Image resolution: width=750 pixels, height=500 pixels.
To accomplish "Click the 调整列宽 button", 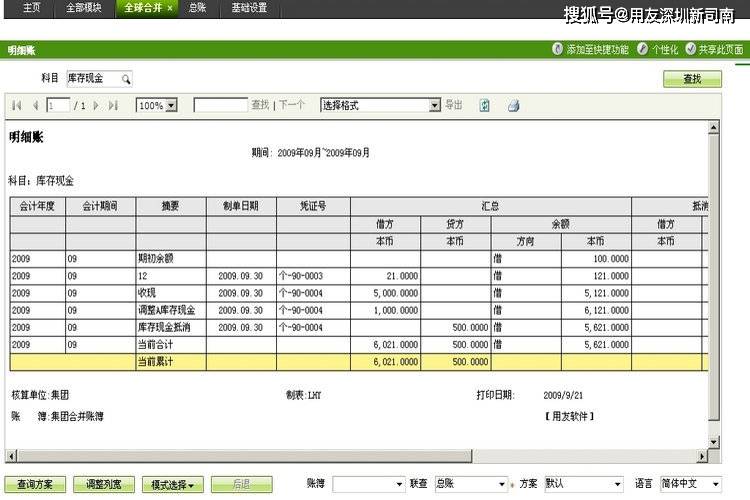I will coord(104,484).
